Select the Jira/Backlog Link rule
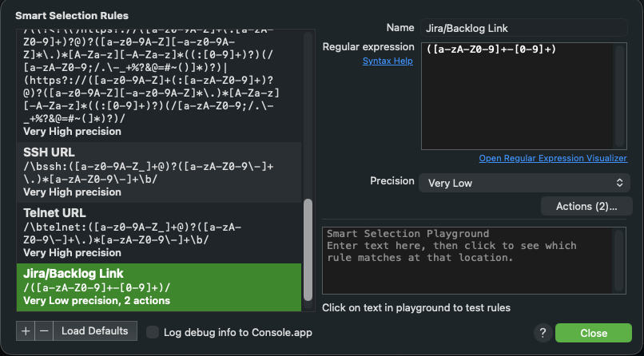Viewport: 644px width, 356px height. [159, 287]
